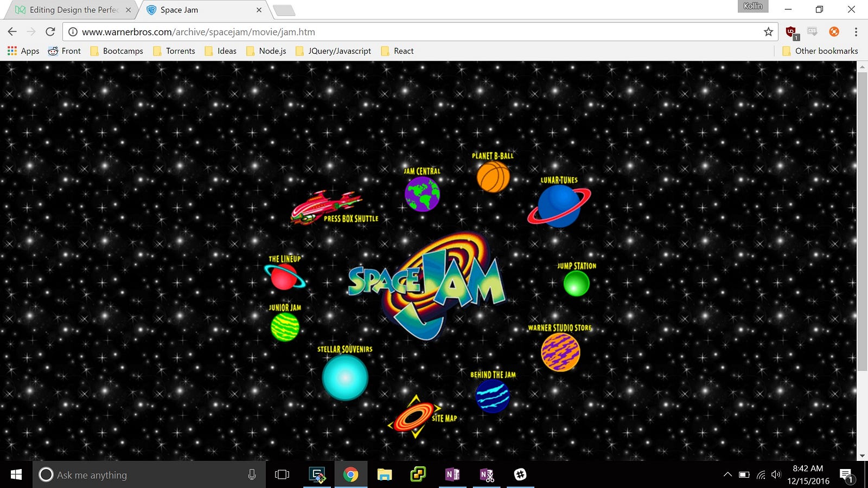Visit the Warner Studio Store orange planet
868x488 pixels.
pyautogui.click(x=560, y=352)
